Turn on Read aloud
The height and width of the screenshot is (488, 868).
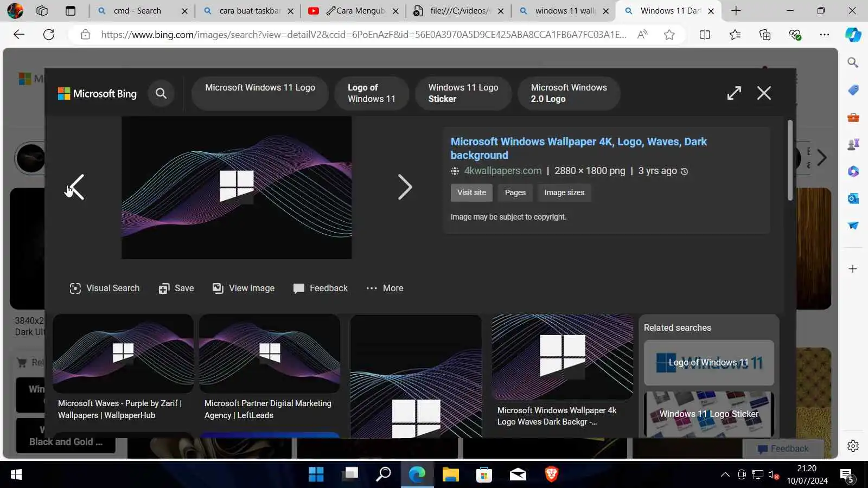642,35
